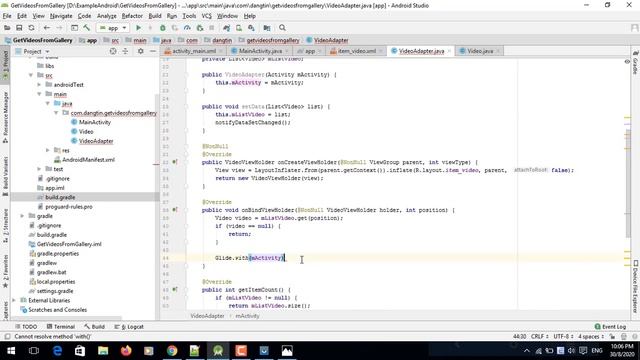Sync files refresh icon
Screen dimensions: 640x360
[31, 28]
